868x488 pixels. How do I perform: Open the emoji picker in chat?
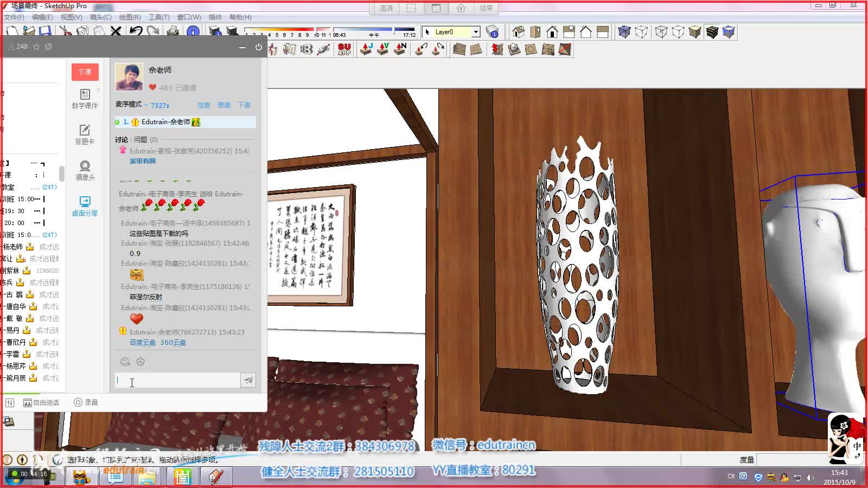pos(125,362)
